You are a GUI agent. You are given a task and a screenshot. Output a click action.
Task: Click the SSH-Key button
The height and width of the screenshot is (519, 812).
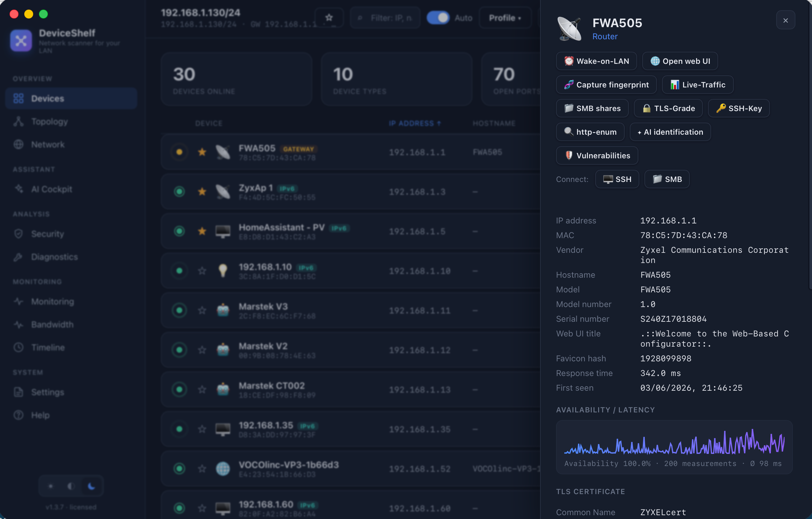[739, 108]
